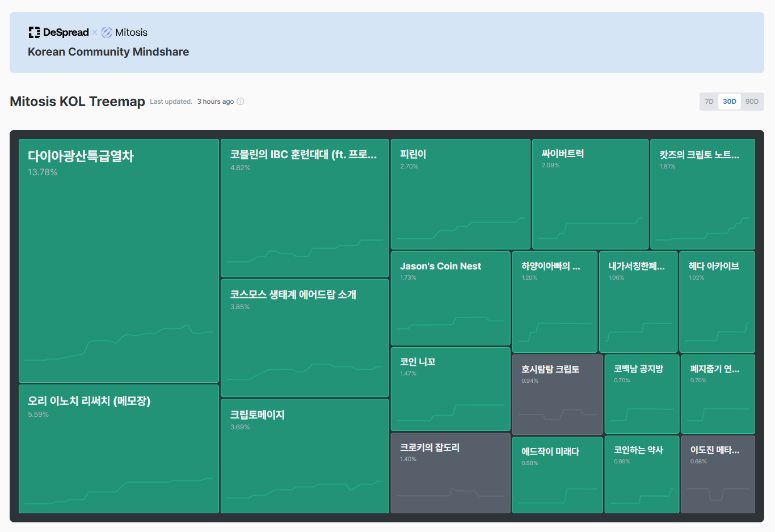Select the Jason's Coin Nest tile
Viewport: 775px width, 532px height.
point(450,298)
